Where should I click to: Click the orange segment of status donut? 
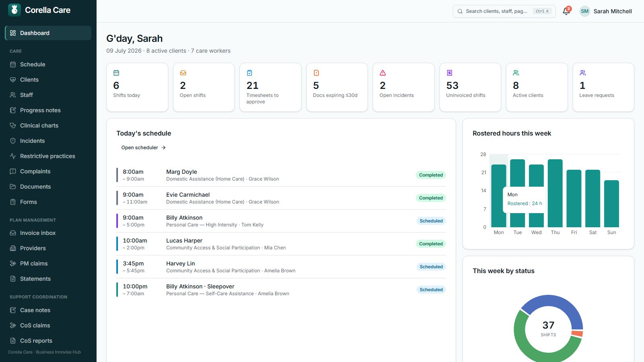[x=577, y=333]
